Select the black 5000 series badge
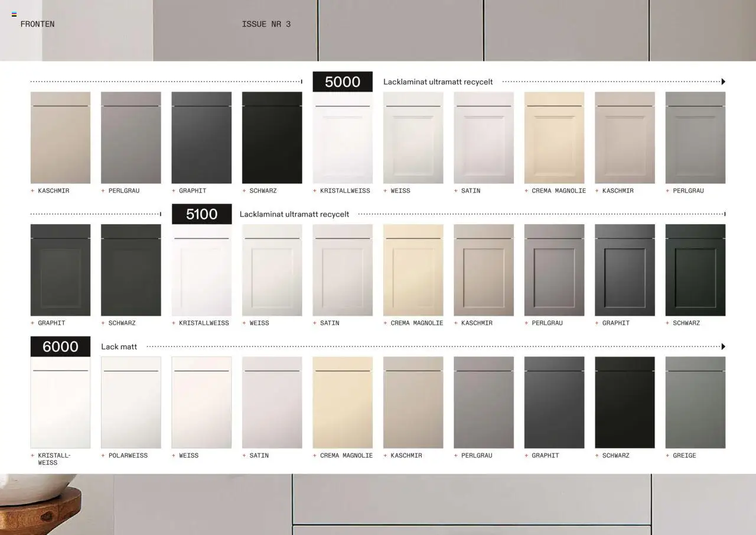Viewport: 756px width, 535px height. pyautogui.click(x=343, y=82)
